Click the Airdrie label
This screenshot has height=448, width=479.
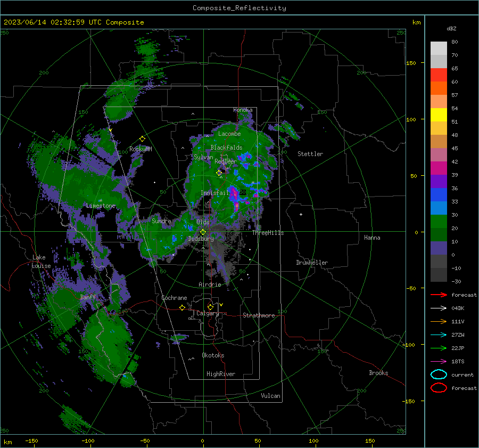click(210, 284)
